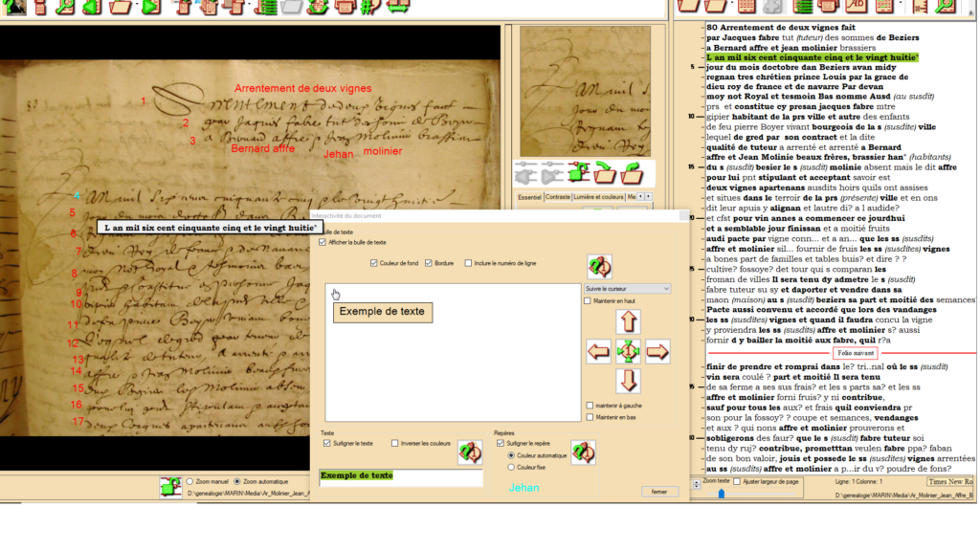Switch to the 'Essentiel' tab
The height and width of the screenshot is (551, 980).
pos(529,197)
